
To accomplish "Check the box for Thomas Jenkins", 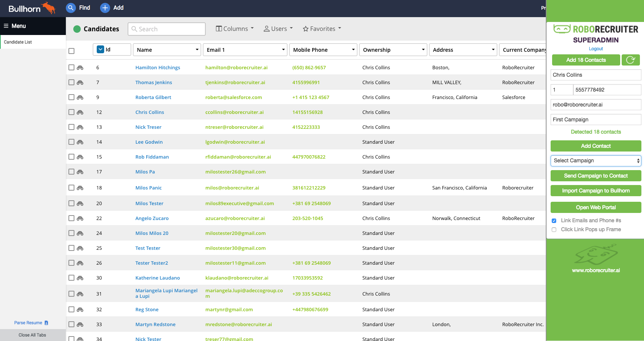I will pyautogui.click(x=71, y=82).
